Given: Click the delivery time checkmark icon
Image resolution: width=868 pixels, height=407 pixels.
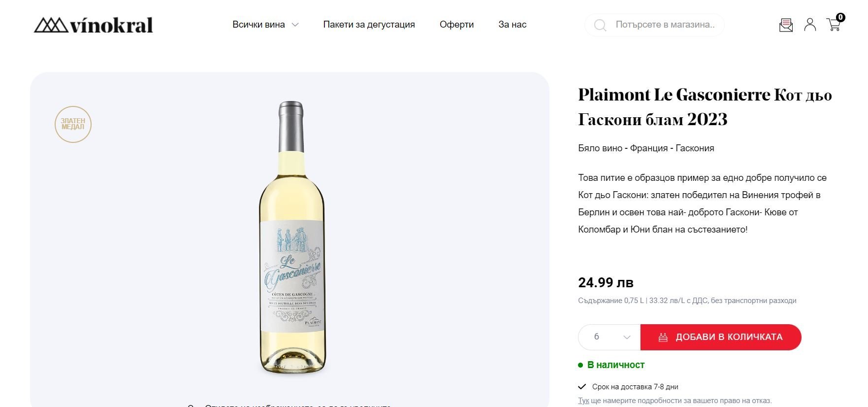Looking at the screenshot, I should (582, 387).
